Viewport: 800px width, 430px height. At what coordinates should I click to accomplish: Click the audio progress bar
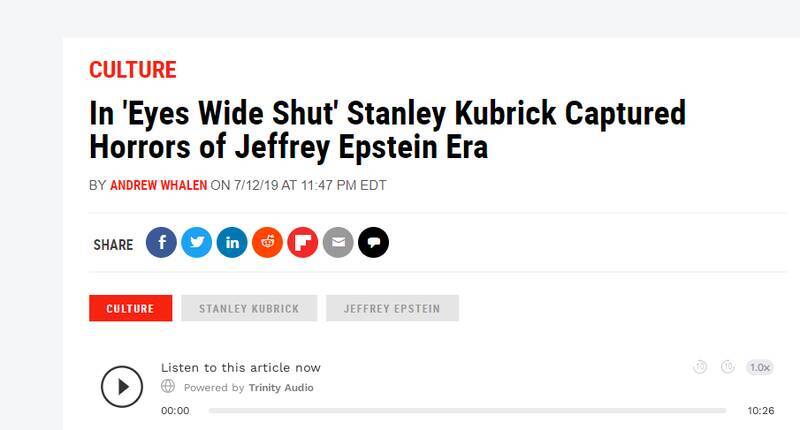coord(467,411)
